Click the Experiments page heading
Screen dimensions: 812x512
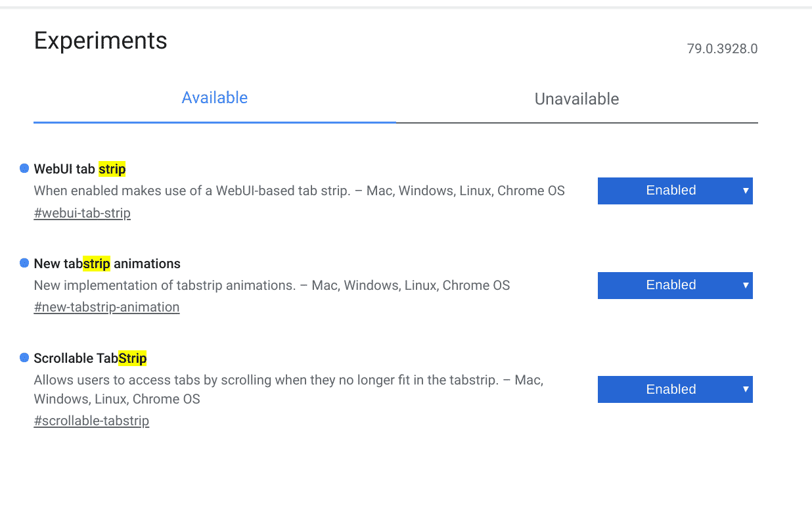(x=101, y=41)
